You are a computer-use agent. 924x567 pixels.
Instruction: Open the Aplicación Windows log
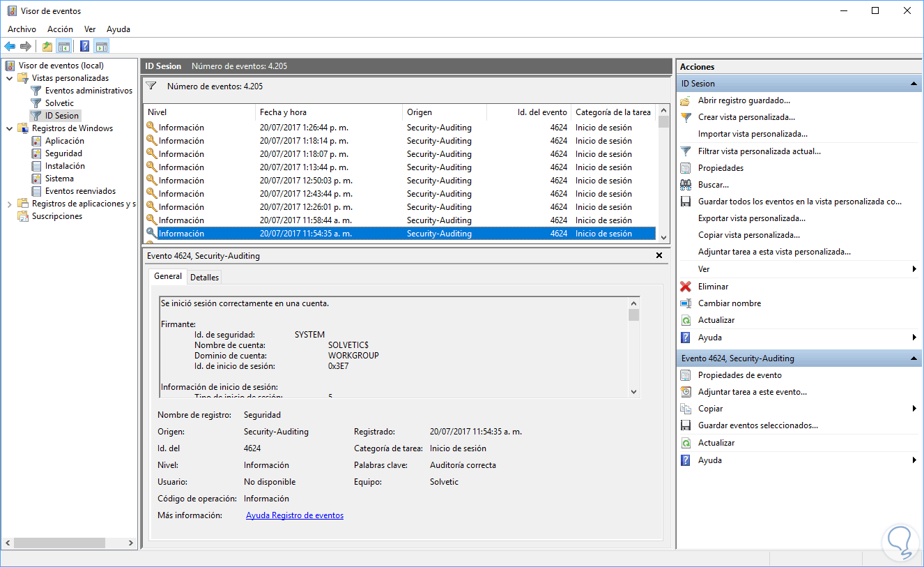coord(65,141)
